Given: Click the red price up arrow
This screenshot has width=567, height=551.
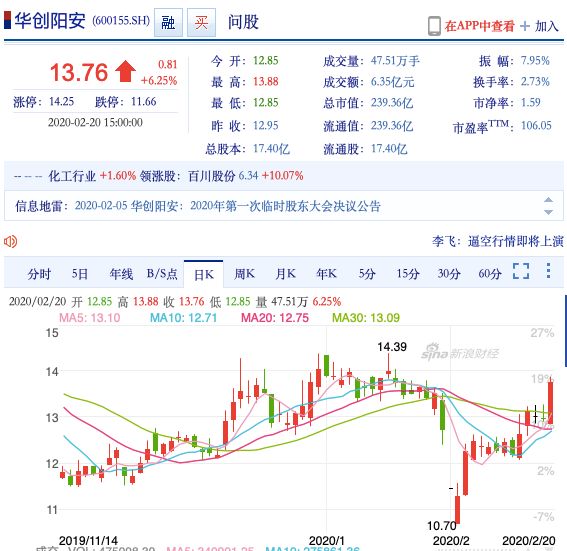Looking at the screenshot, I should (125, 71).
